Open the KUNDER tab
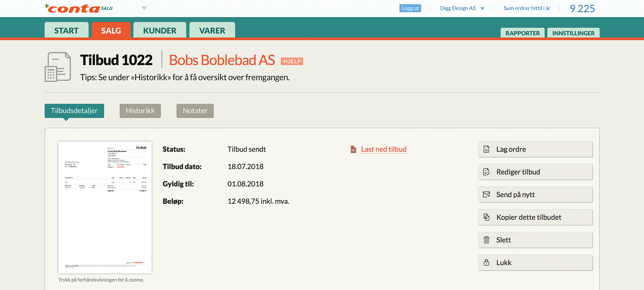 point(160,30)
